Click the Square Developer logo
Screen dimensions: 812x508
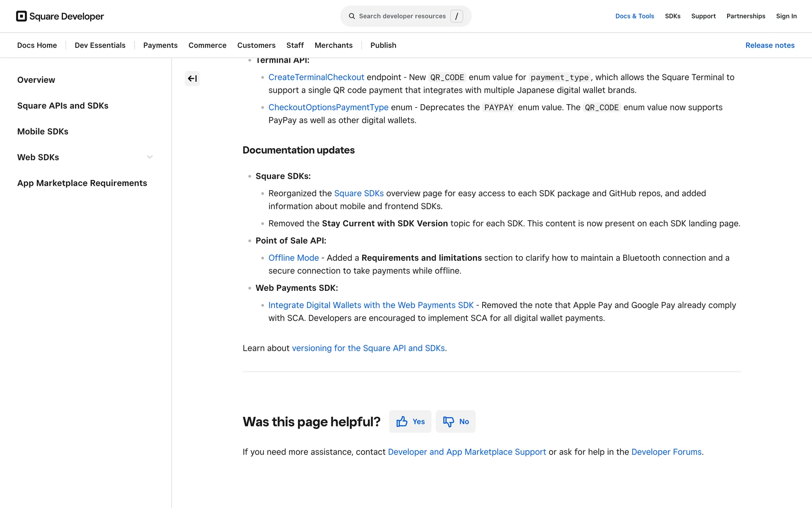60,16
